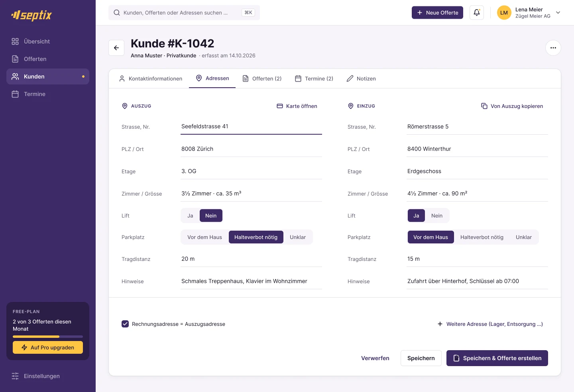Go back with the arrow button

(116, 48)
